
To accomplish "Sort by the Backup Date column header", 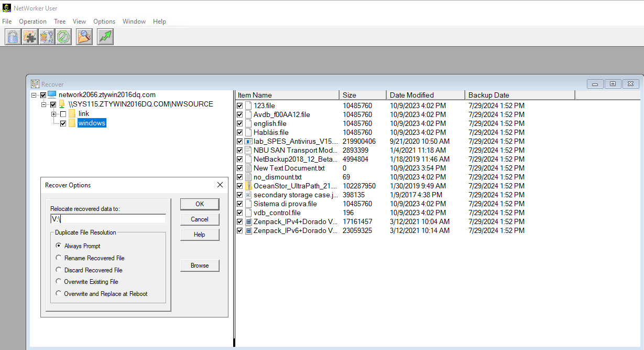I will (520, 95).
